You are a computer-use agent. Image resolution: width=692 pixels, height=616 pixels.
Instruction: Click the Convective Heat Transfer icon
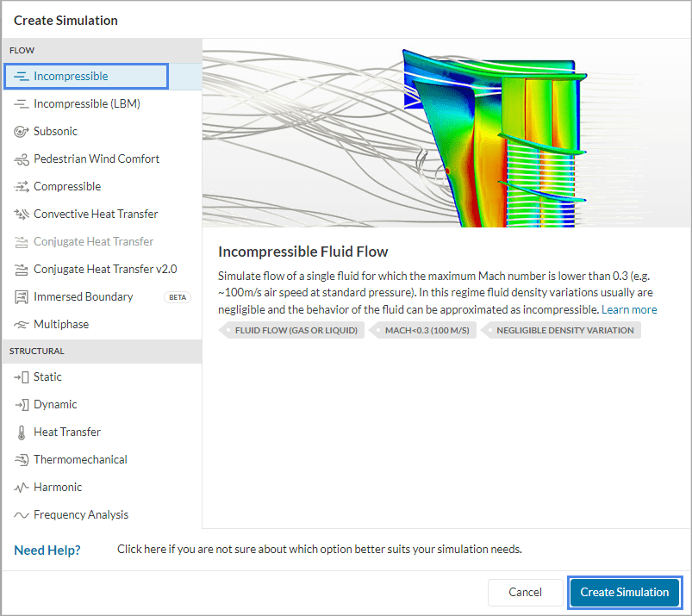22,215
